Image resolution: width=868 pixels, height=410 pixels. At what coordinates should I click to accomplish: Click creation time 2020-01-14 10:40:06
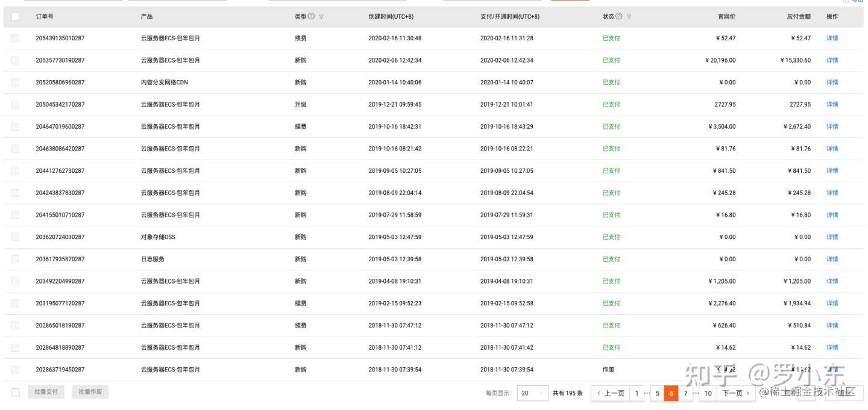coord(395,82)
